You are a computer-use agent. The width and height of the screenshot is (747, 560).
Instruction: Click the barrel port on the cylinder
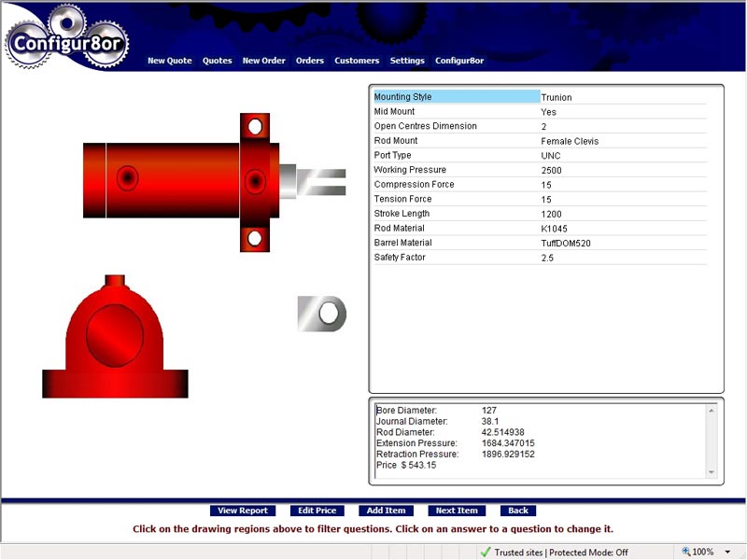pyautogui.click(x=128, y=178)
